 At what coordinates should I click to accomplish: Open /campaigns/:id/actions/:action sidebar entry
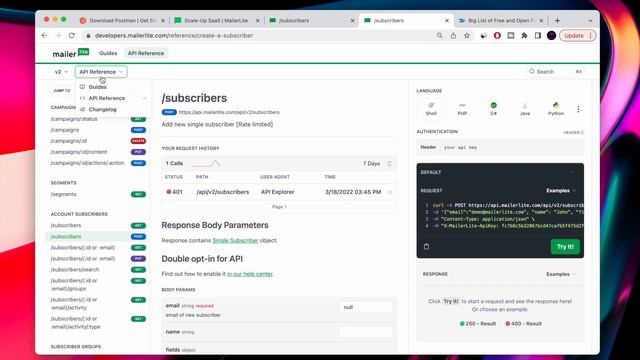(x=98, y=163)
